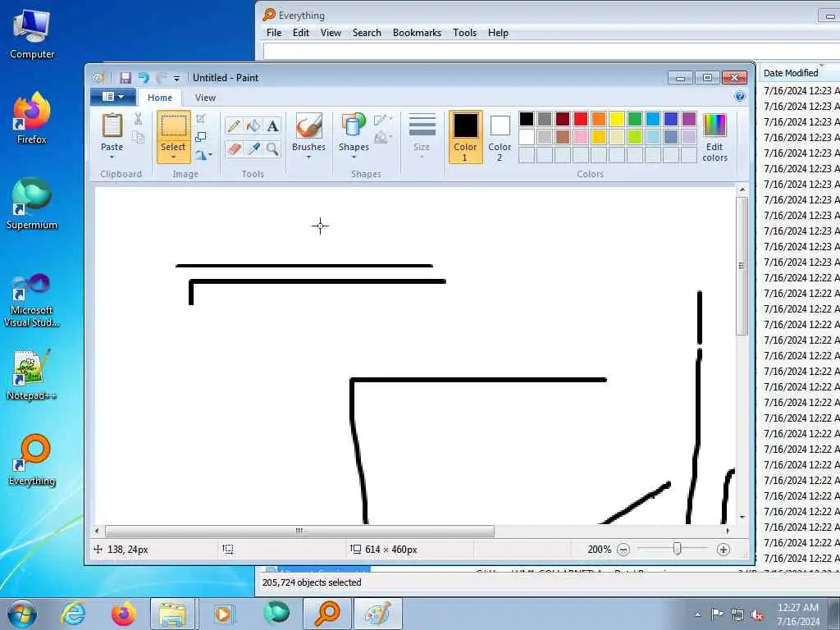
Task: Open Help menu in Everything window
Action: (x=498, y=33)
